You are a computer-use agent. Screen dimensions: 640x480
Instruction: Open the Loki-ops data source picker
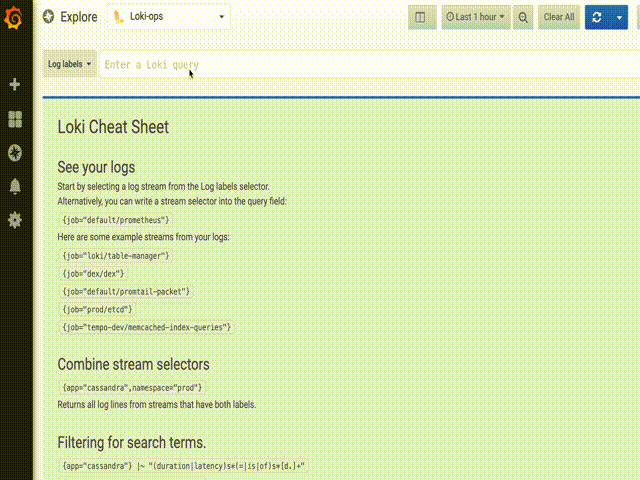[169, 17]
